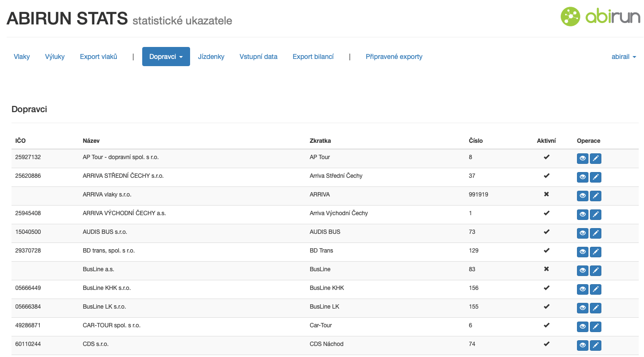Click the Název column header
Viewport: 644px width, 357px height.
[91, 141]
